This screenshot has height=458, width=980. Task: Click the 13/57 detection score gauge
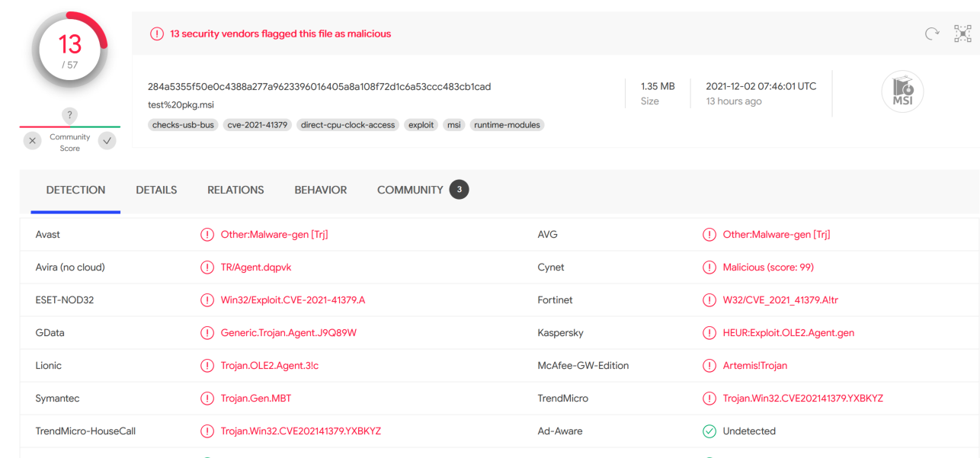pyautogui.click(x=69, y=50)
